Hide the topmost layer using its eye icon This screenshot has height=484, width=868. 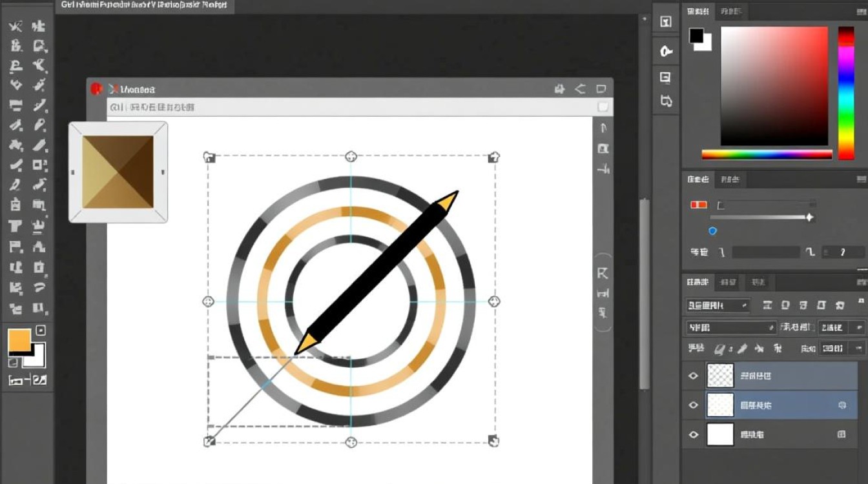point(694,376)
